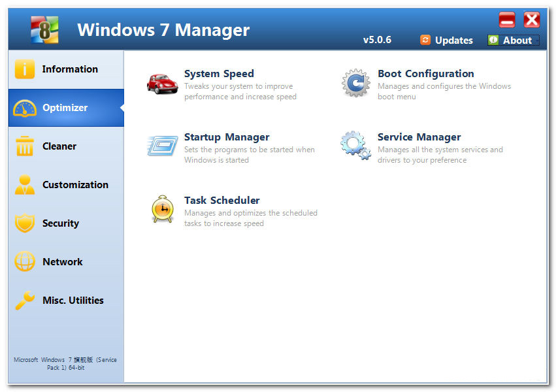Open the Network section label
The width and height of the screenshot is (556, 392).
pyautogui.click(x=63, y=262)
